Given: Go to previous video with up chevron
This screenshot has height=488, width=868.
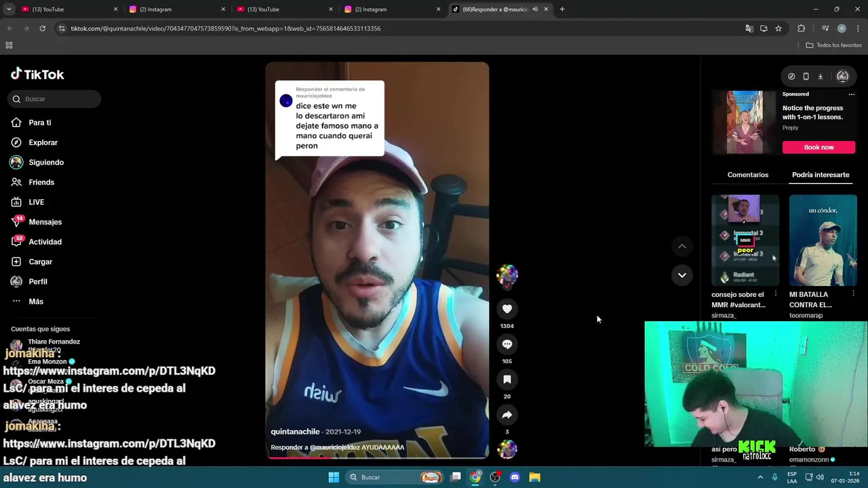Looking at the screenshot, I should point(682,246).
